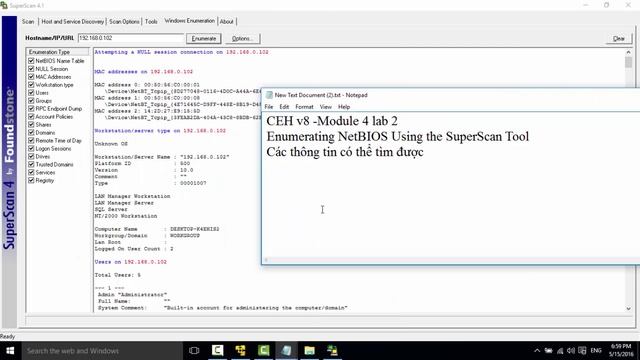
Task: Click the Clear results button
Action: click(618, 38)
